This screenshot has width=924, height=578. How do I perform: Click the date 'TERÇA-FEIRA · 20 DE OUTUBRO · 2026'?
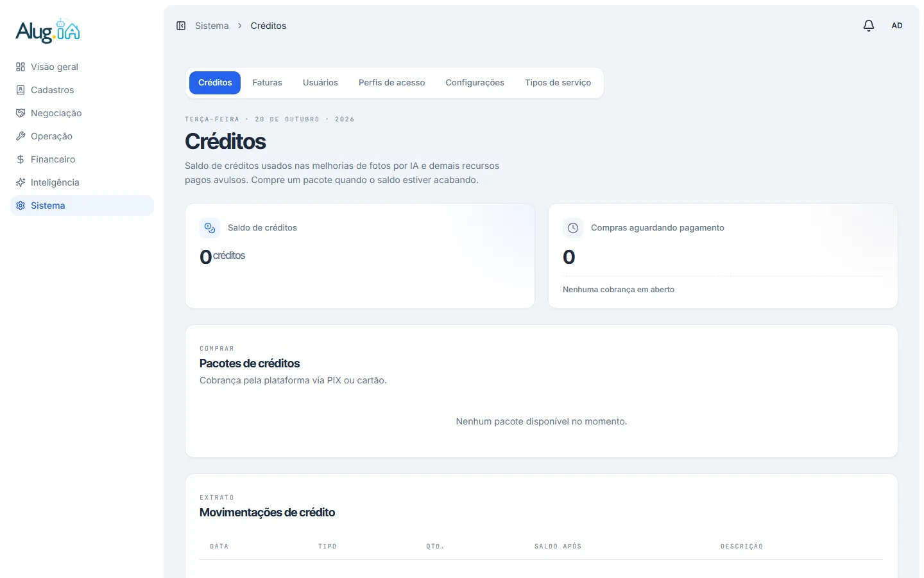[x=269, y=119]
